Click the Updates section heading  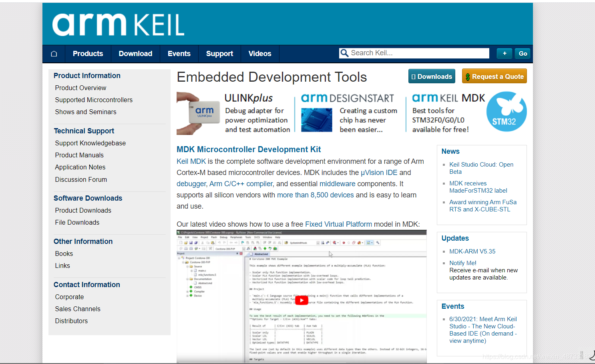[x=455, y=238]
